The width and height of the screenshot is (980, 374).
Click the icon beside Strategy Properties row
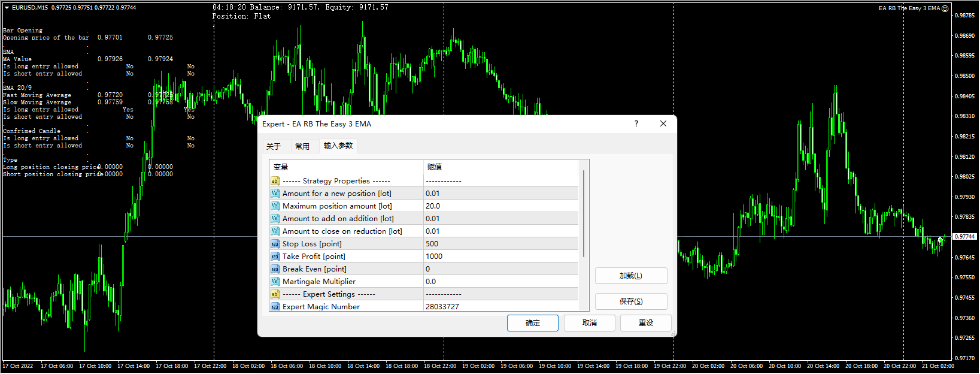coord(275,181)
